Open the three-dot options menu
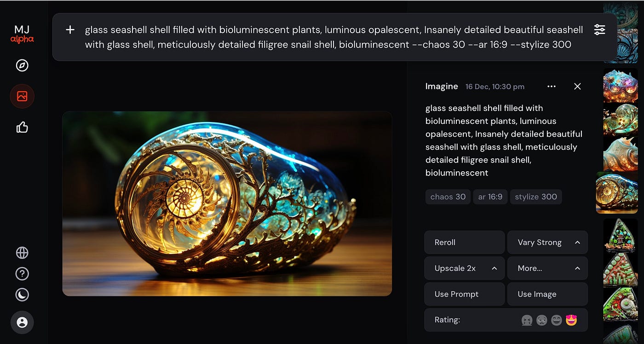The width and height of the screenshot is (644, 344). (552, 87)
